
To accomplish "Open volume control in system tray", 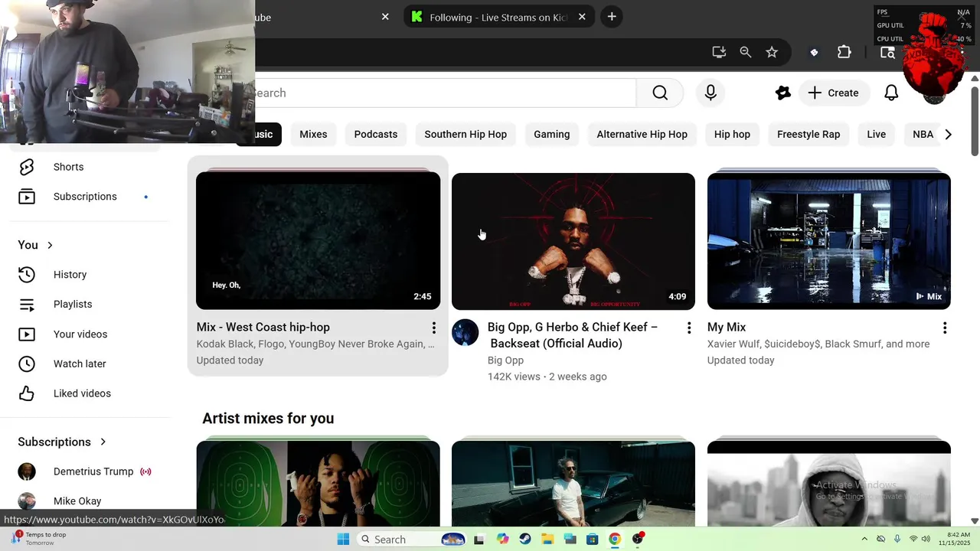I will point(926,539).
